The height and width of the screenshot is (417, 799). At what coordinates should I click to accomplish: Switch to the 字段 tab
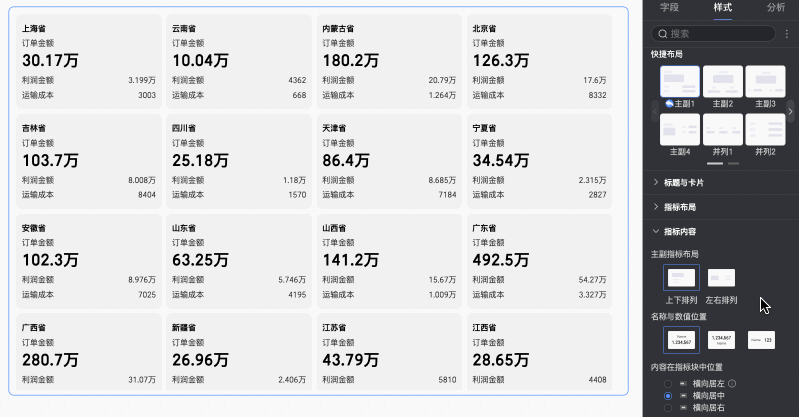[x=669, y=7]
